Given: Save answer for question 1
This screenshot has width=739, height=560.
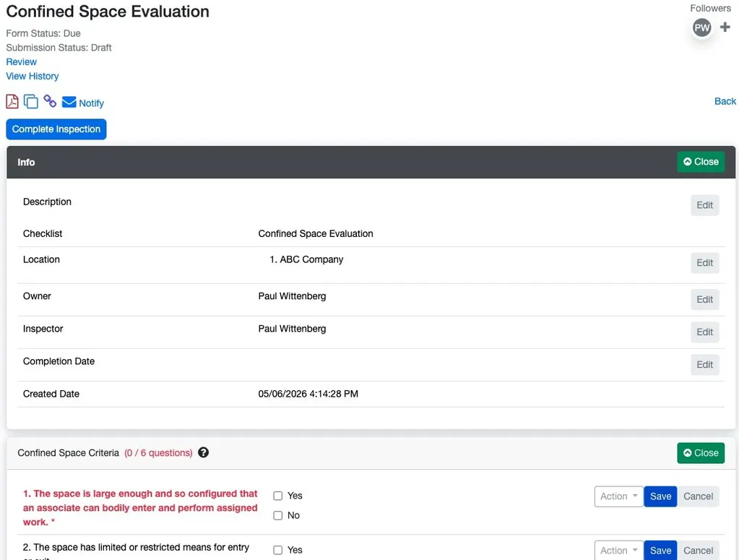Looking at the screenshot, I should 660,496.
